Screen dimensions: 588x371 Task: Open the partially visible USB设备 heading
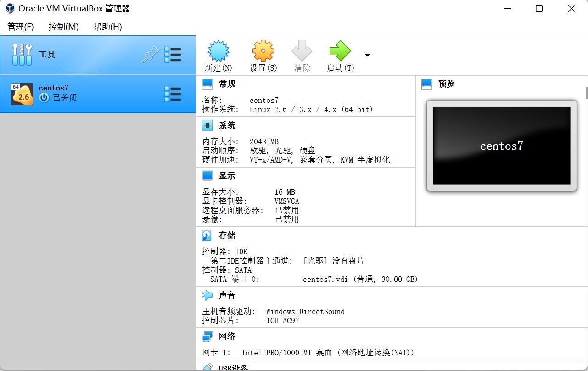tap(234, 367)
